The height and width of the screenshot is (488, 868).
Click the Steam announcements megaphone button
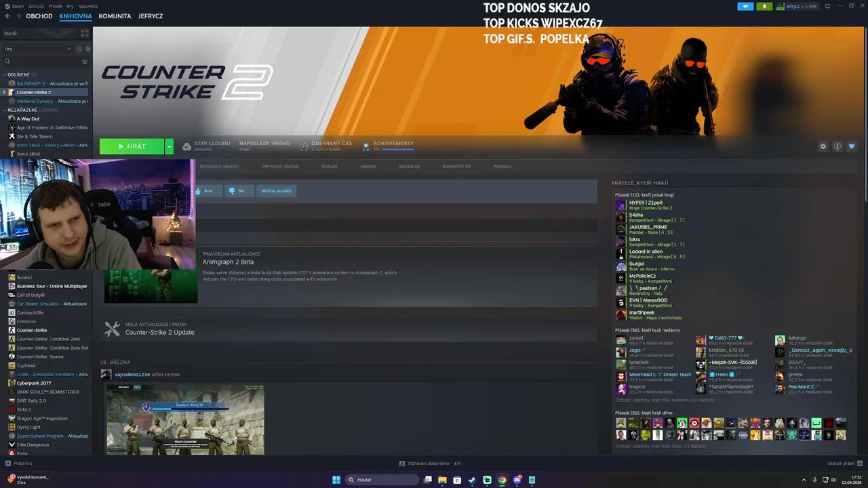coord(745,6)
